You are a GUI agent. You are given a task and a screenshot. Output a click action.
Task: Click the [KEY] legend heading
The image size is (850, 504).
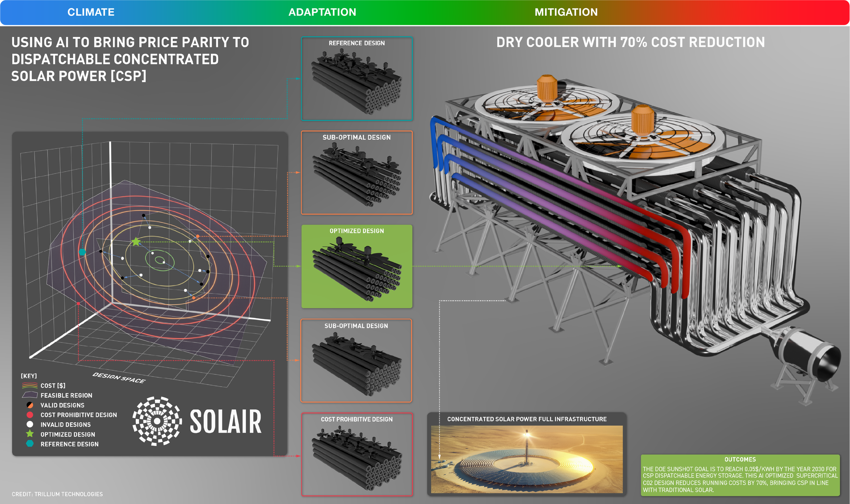click(x=29, y=376)
